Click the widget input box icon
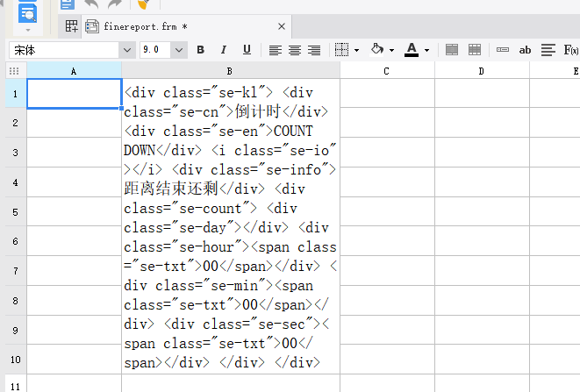The width and height of the screenshot is (580, 392). pyautogui.click(x=502, y=50)
